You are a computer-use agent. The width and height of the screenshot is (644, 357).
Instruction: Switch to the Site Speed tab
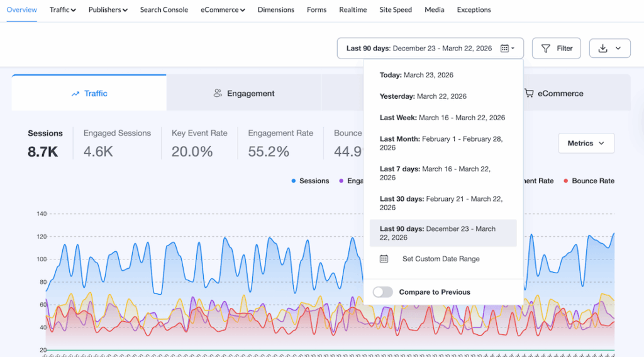[x=396, y=10]
